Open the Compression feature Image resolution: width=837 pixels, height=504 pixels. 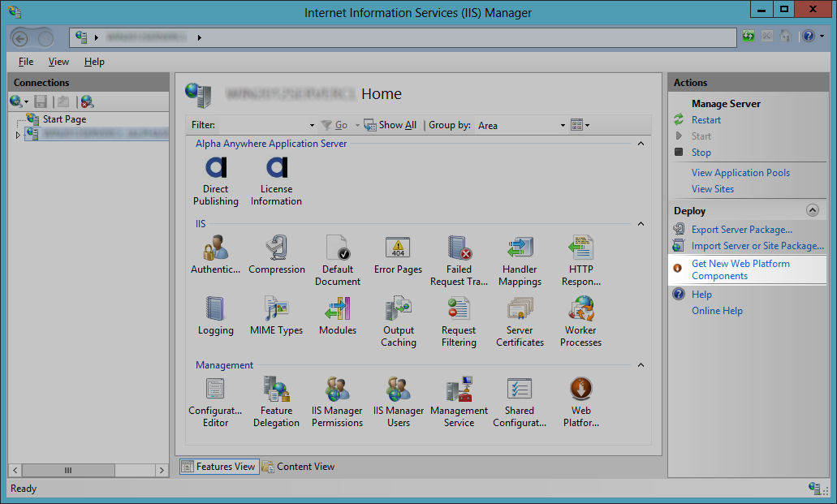[277, 255]
